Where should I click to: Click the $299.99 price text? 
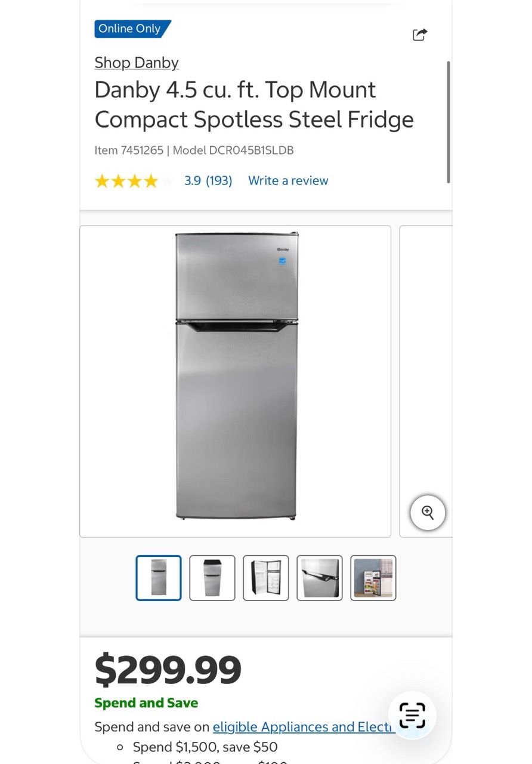pos(168,670)
